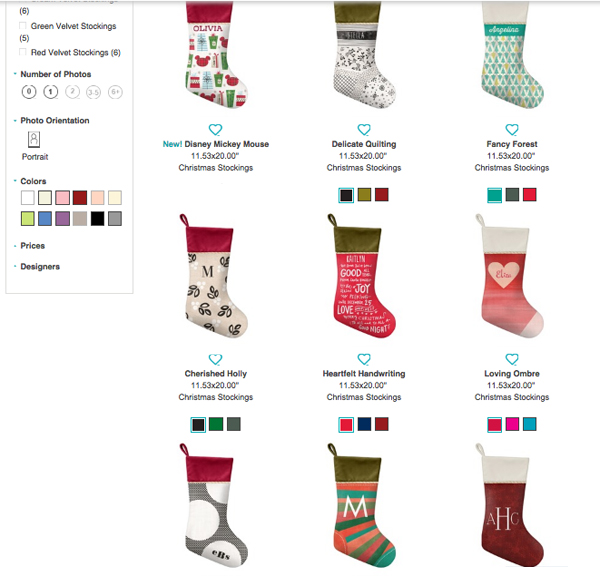
Task: Collapse the Number of Photos section
Action: coord(55,74)
